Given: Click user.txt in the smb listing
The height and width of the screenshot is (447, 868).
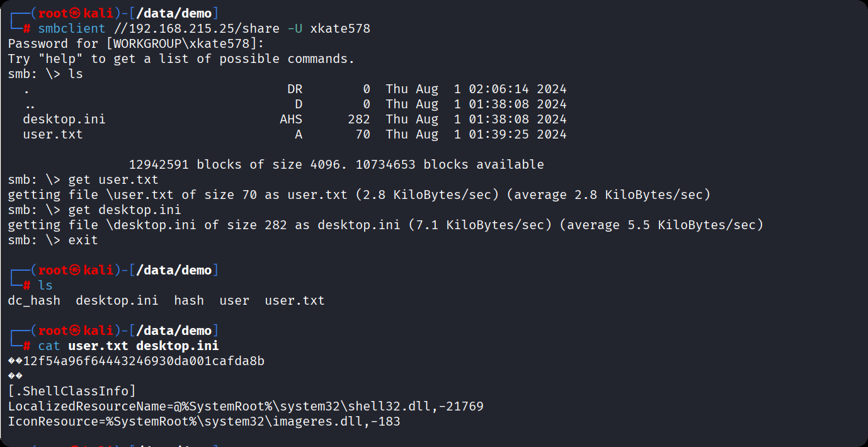Looking at the screenshot, I should 52,134.
